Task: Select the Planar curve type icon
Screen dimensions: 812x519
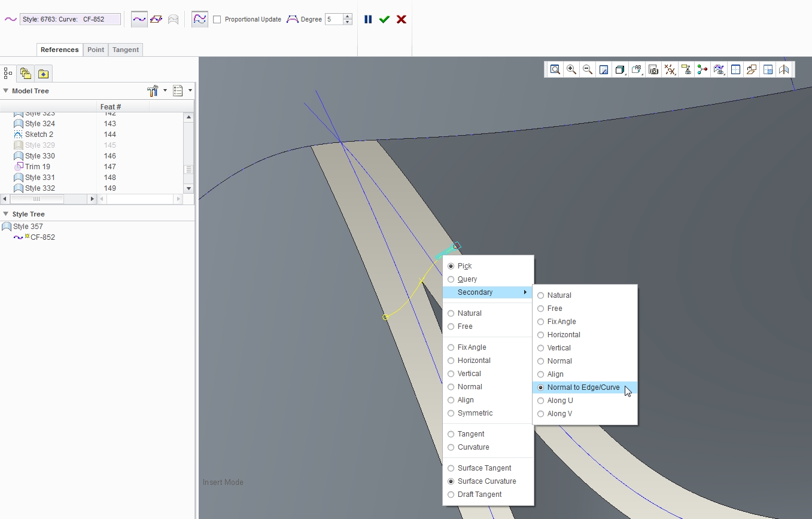Action: [156, 19]
